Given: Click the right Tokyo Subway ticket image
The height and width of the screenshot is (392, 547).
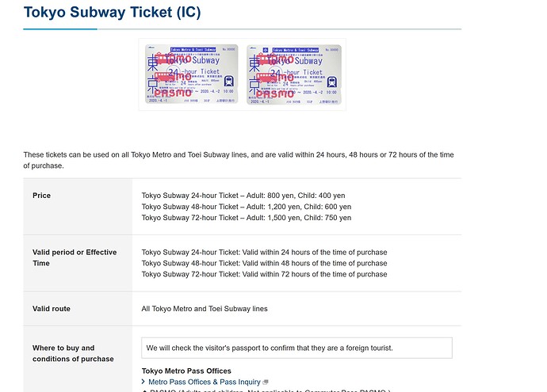Looking at the screenshot, I should (x=293, y=76).
